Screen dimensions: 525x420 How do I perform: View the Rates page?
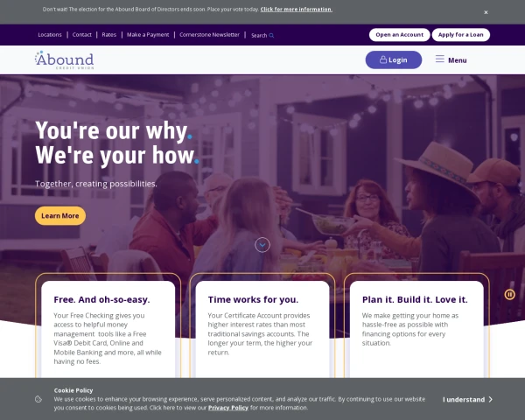click(108, 34)
